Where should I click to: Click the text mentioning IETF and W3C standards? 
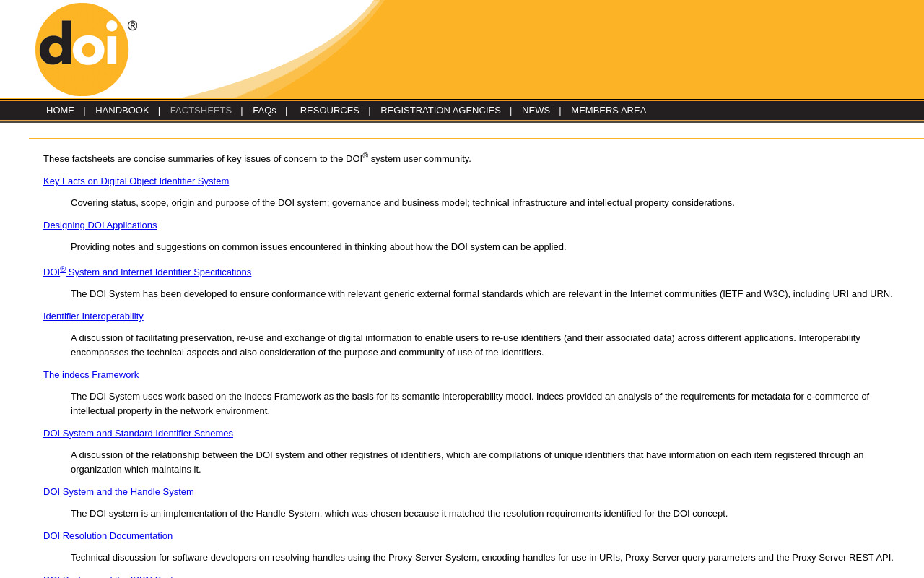[481, 294]
